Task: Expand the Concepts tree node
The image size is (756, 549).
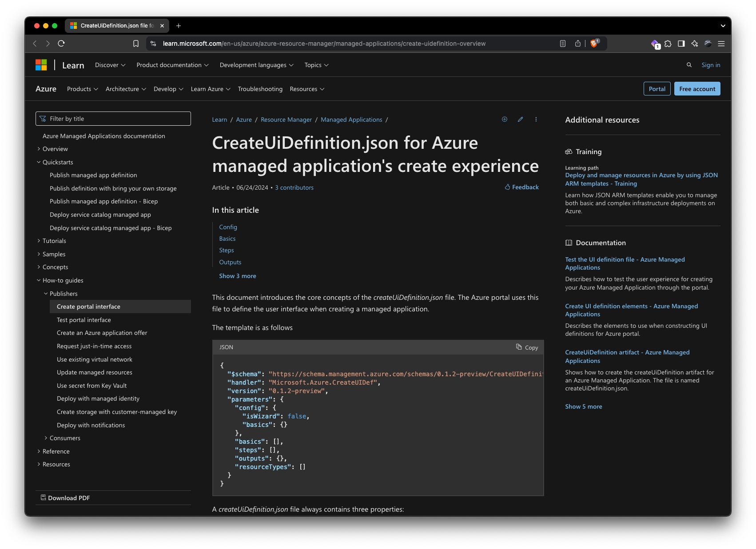Action: point(39,267)
